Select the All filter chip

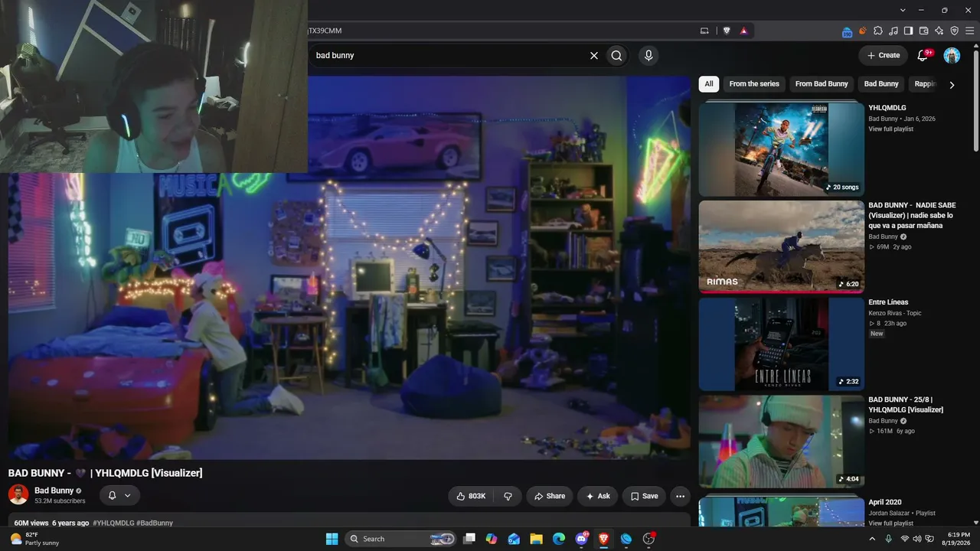pyautogui.click(x=709, y=84)
